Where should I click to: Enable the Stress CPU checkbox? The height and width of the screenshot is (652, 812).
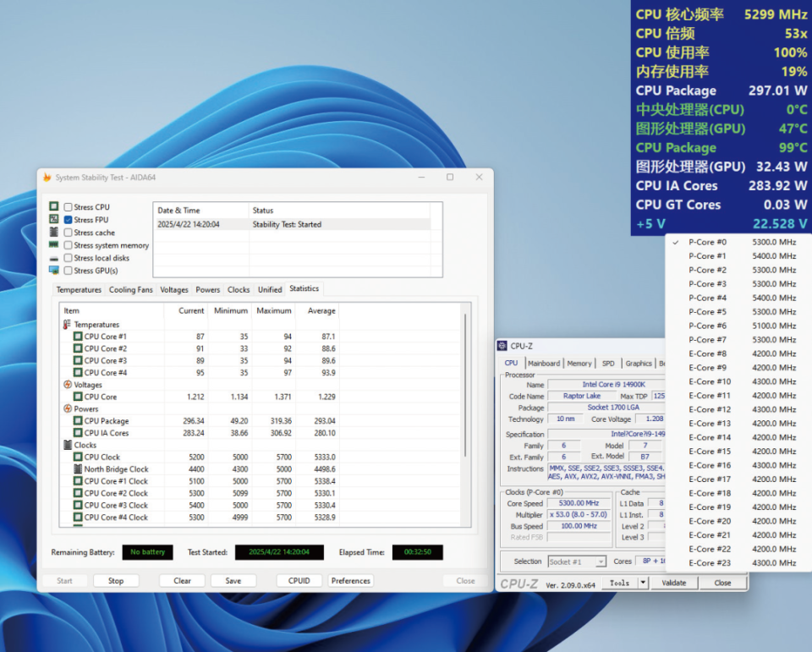(68, 207)
